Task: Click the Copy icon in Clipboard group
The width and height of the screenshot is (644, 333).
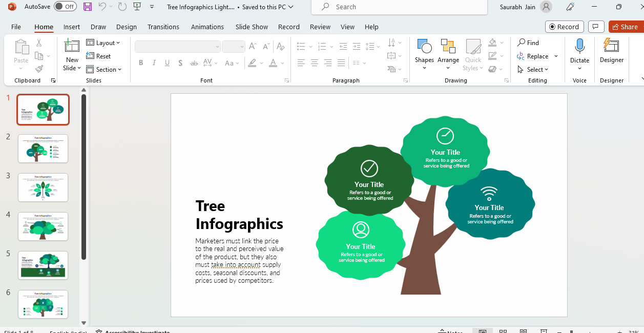Action: (39, 56)
